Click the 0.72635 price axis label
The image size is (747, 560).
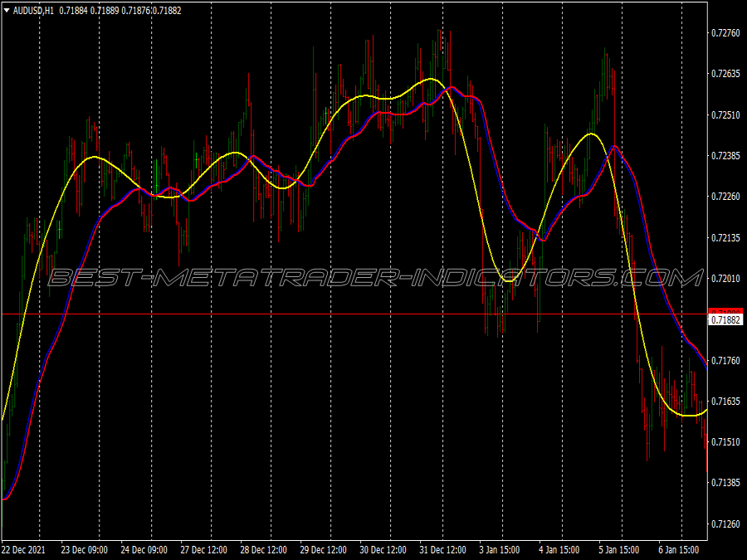click(x=725, y=74)
